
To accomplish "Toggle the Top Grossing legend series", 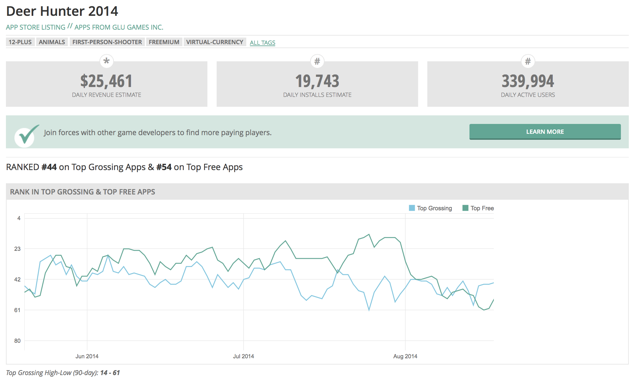I will [431, 208].
